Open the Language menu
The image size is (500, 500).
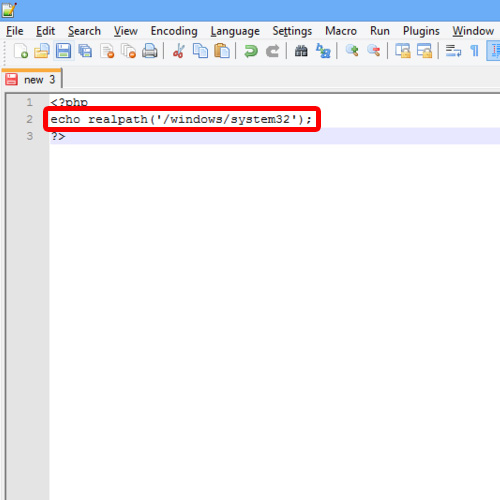coord(235,31)
